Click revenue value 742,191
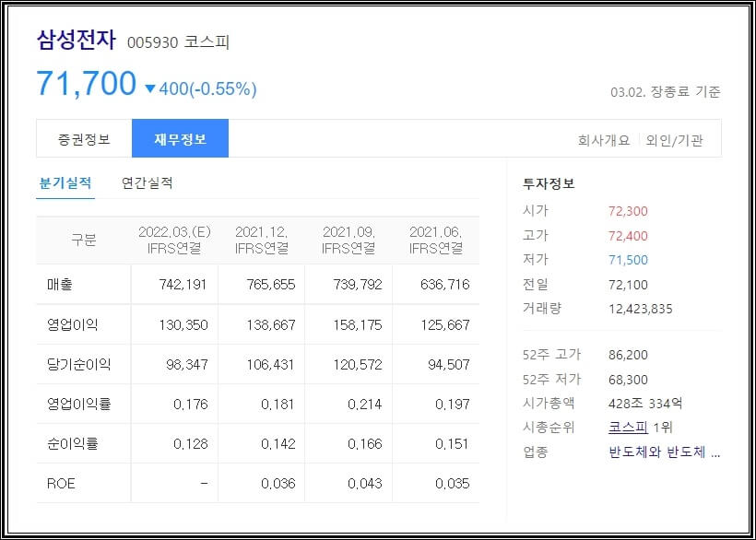 183,284
